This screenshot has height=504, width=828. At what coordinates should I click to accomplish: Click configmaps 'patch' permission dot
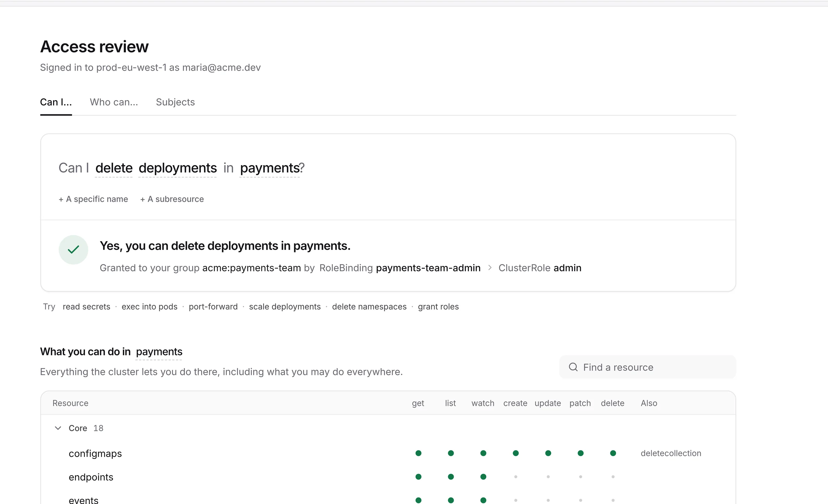pyautogui.click(x=580, y=453)
